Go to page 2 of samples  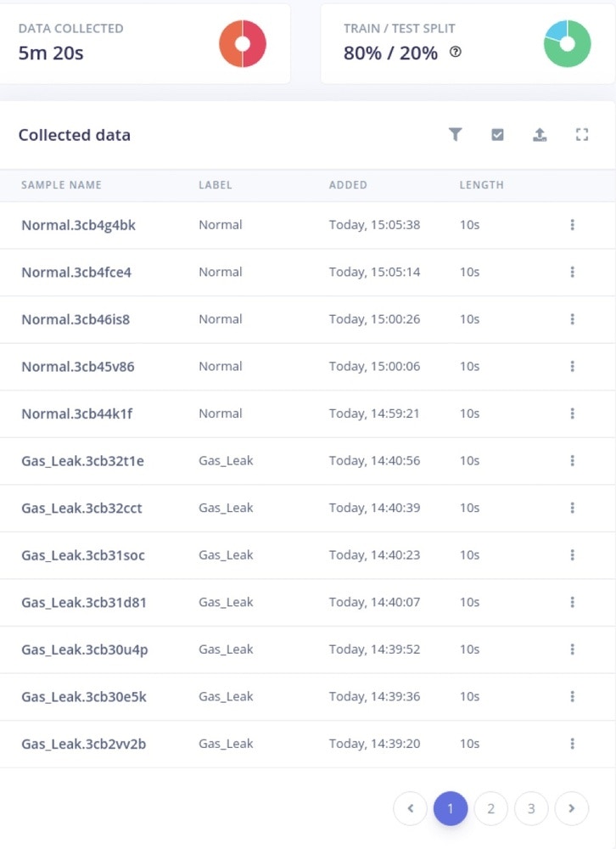[491, 808]
